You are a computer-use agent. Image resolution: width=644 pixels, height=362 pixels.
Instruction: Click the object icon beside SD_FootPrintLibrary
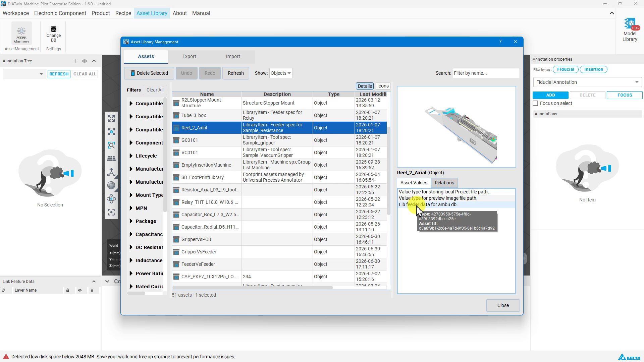tap(176, 177)
